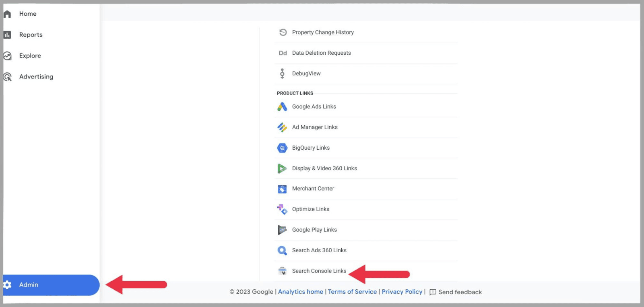Click the Merchant Center tag icon
Viewport: 644px width, 307px height.
282,189
